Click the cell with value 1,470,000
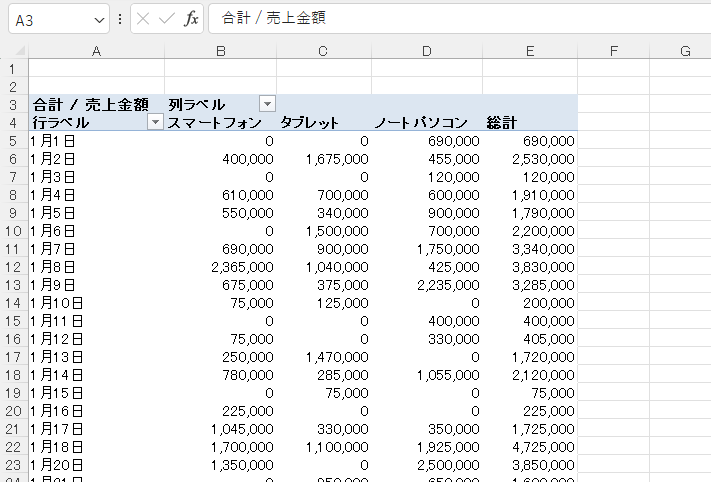 tap(324, 356)
